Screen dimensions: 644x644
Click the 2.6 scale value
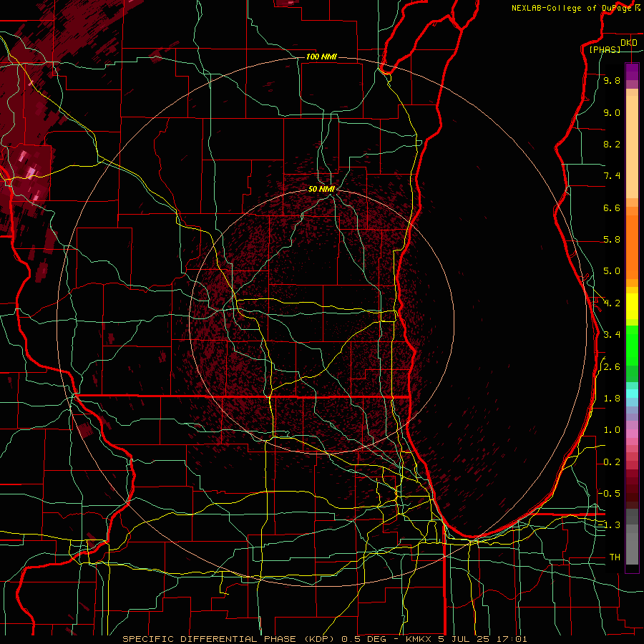click(x=612, y=367)
